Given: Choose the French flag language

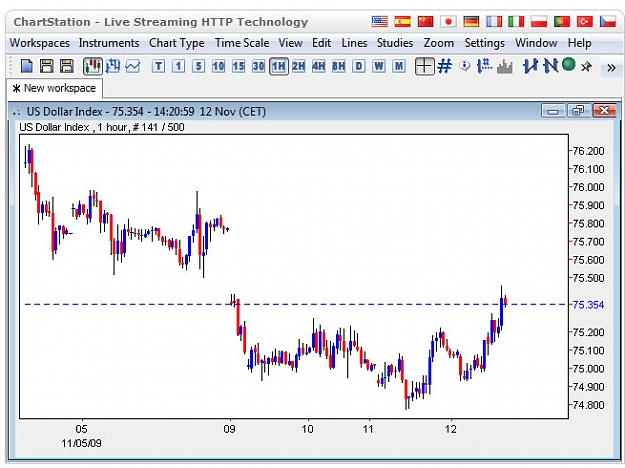Looking at the screenshot, I should [x=494, y=22].
